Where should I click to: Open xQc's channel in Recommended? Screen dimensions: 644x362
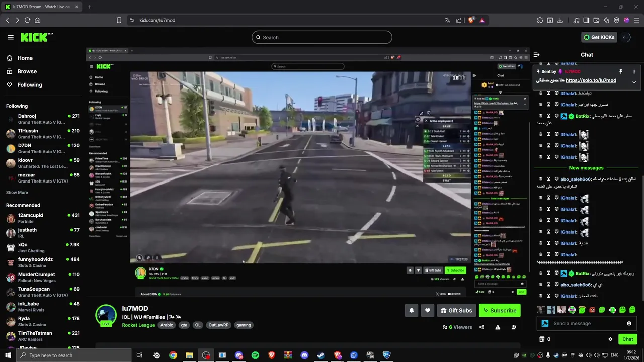click(x=42, y=248)
